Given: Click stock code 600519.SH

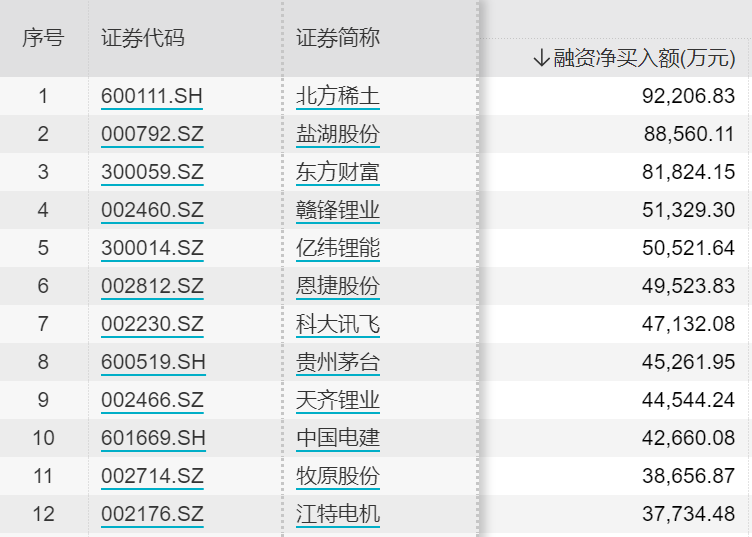Looking at the screenshot, I should point(152,363).
